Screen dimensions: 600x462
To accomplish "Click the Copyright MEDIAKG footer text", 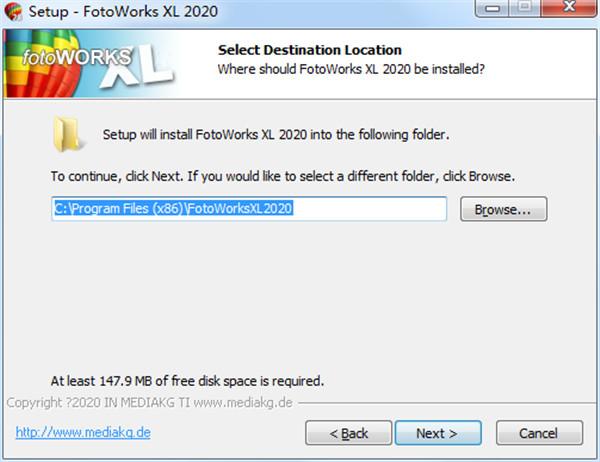I will point(150,403).
